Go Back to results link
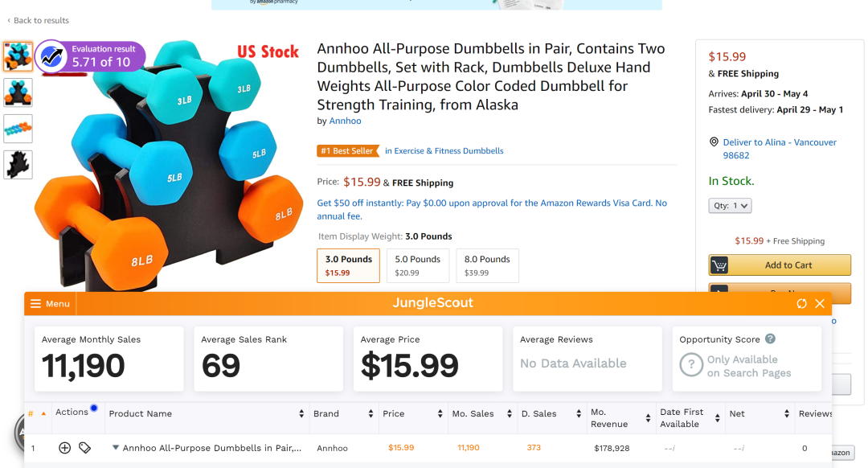This screenshot has width=868, height=468. pos(38,20)
